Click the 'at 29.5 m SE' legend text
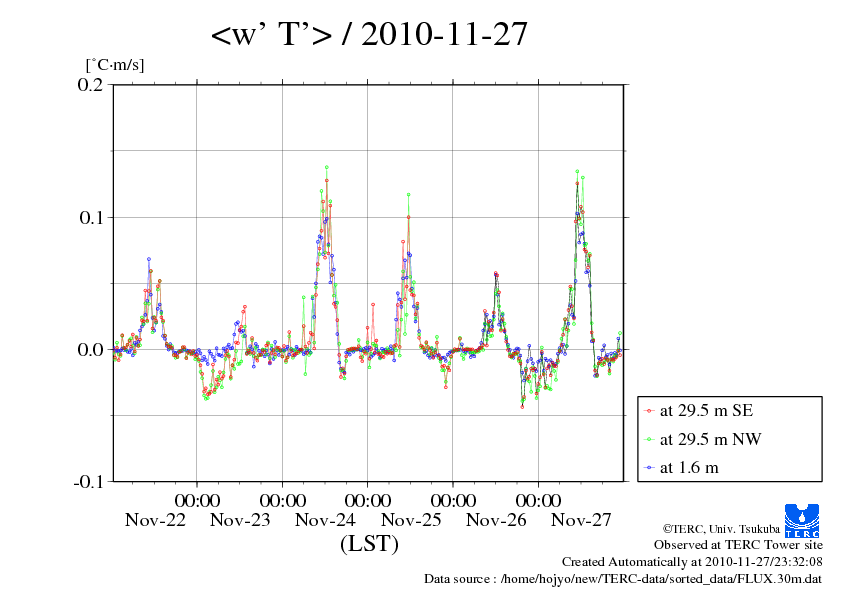Image resolution: width=842 pixels, height=595 pixels. pyautogui.click(x=707, y=411)
